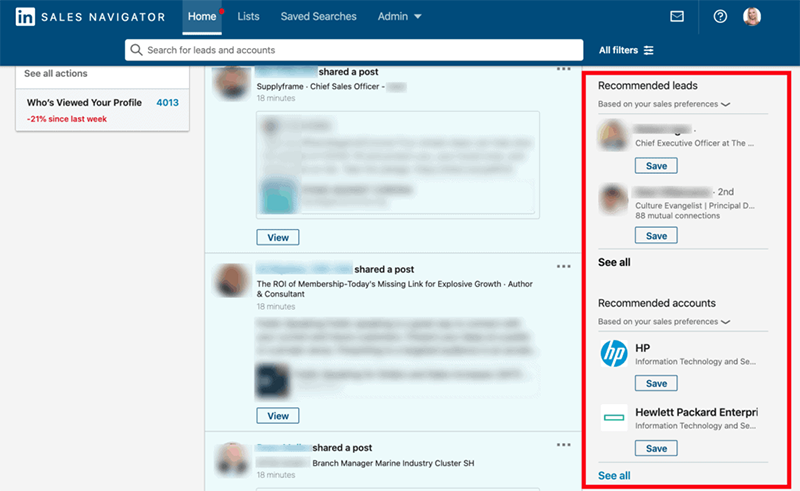800x491 pixels.
Task: Expand Recommended leads sales preferences chevron
Action: [x=726, y=104]
